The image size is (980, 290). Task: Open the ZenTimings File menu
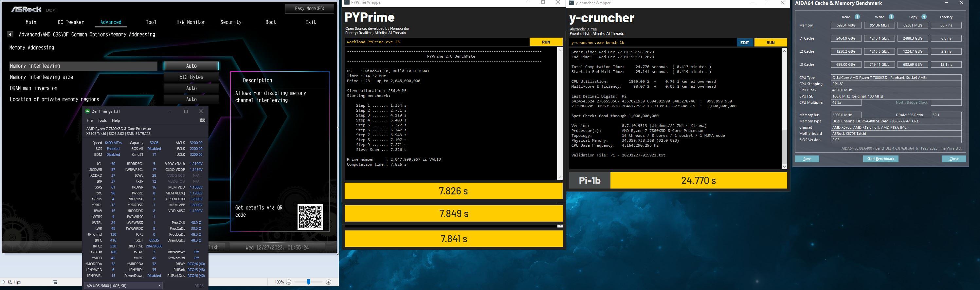pyautogui.click(x=90, y=120)
